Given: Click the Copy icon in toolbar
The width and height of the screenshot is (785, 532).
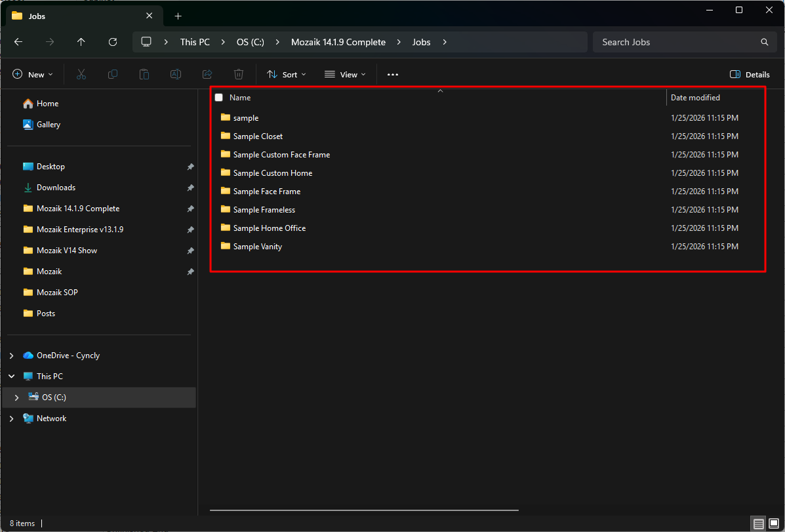Looking at the screenshot, I should (113, 75).
